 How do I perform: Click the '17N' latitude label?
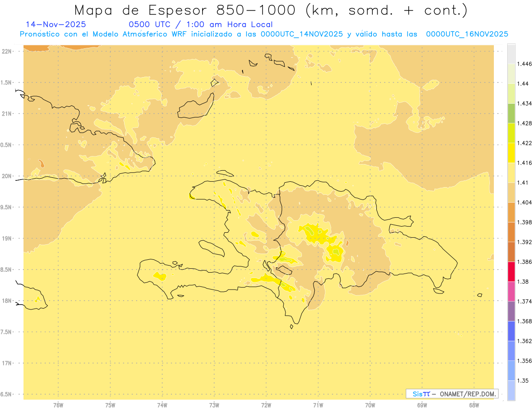pos(7,363)
